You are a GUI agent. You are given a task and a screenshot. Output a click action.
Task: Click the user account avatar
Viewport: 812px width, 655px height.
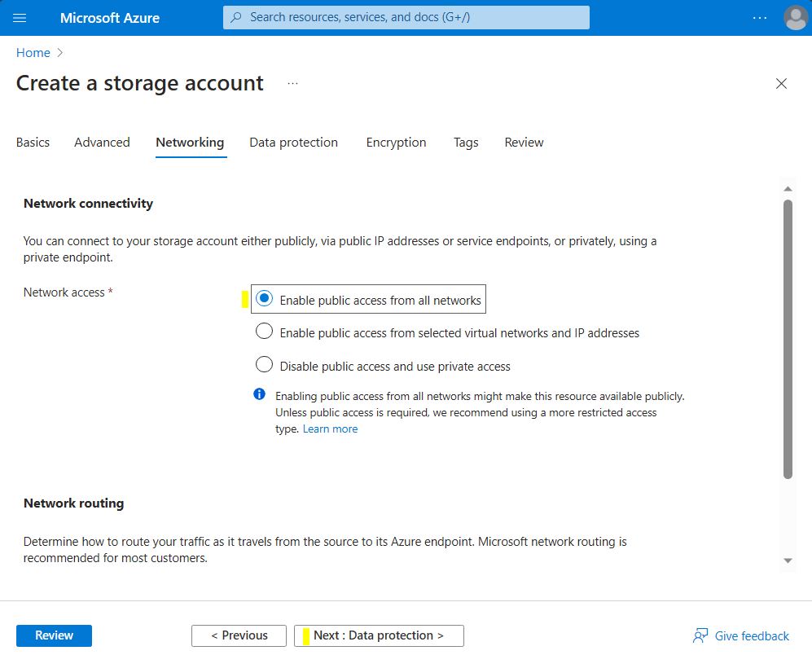pos(795,17)
